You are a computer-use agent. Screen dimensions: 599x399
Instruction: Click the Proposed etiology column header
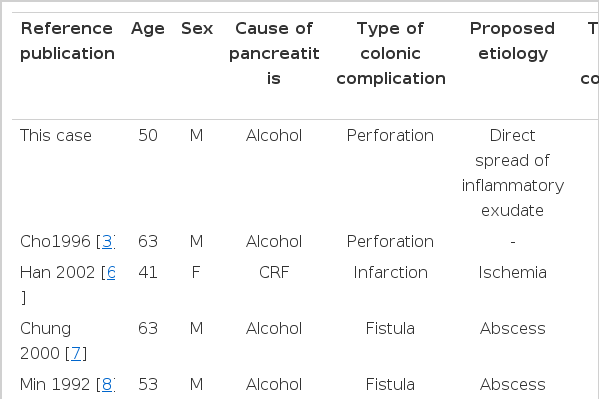512,41
